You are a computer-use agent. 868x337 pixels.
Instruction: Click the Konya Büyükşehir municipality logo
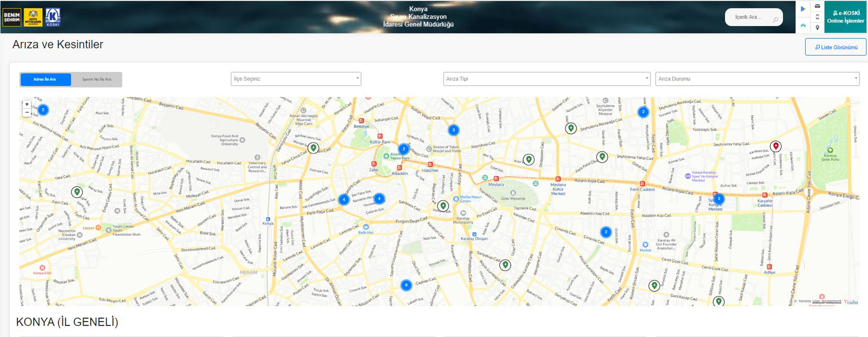pyautogui.click(x=33, y=17)
